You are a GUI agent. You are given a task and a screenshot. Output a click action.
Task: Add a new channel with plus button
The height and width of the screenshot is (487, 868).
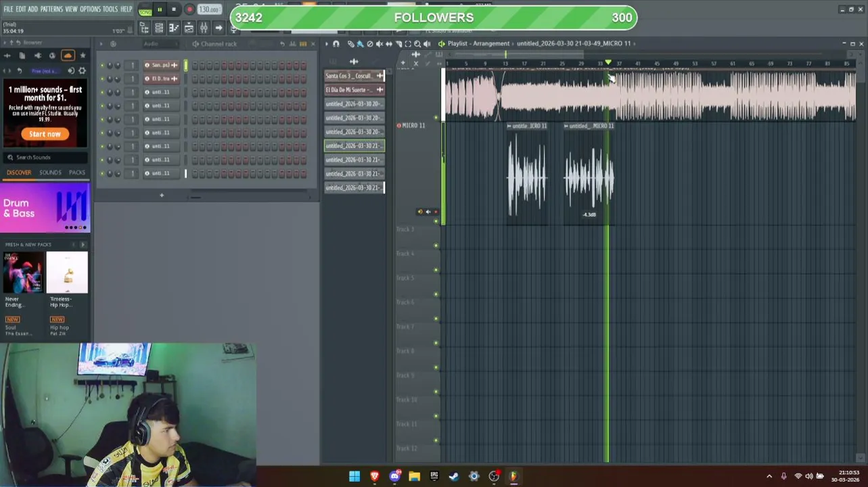tap(162, 195)
